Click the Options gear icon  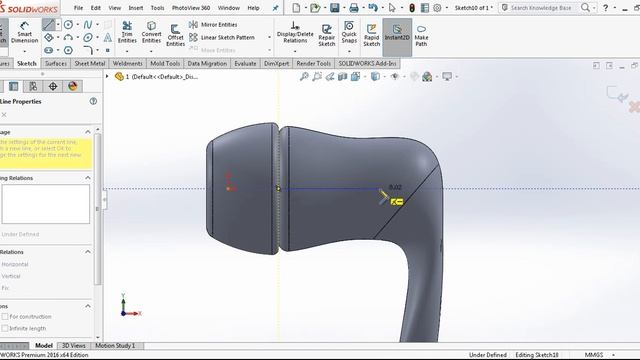pyautogui.click(x=437, y=8)
